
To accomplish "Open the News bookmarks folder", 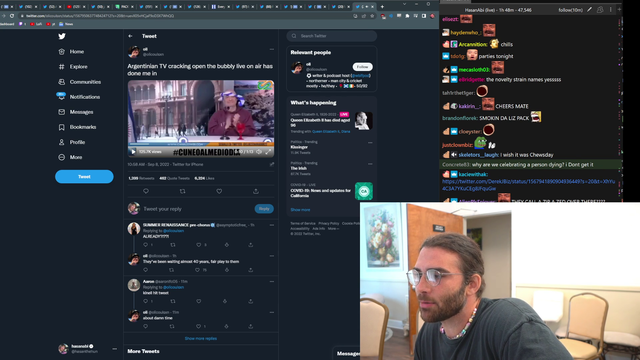I will click(66, 24).
